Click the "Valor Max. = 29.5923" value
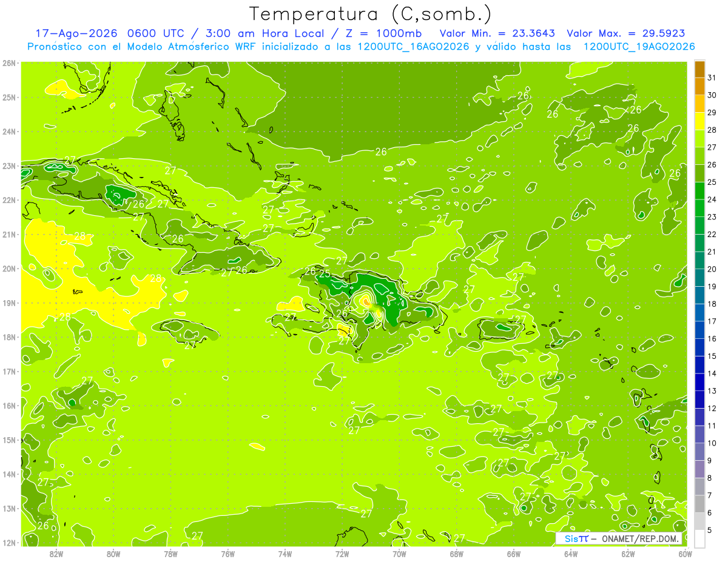Screen dimensions: 728x562 tap(626, 33)
